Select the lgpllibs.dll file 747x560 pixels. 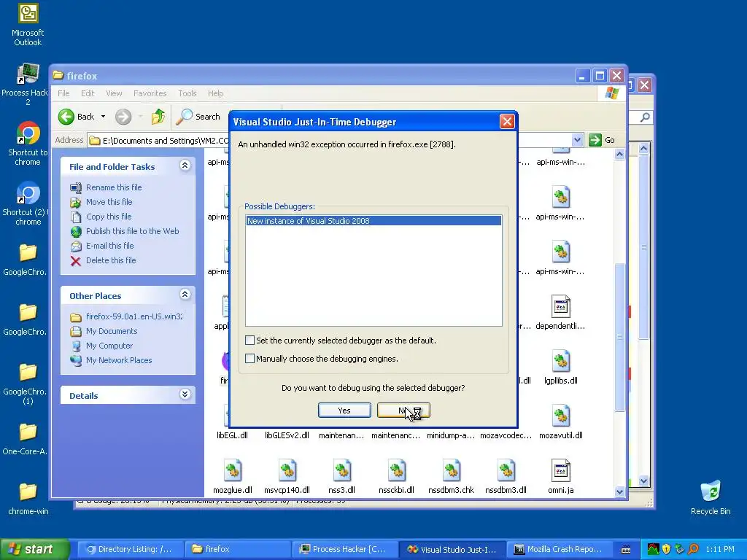click(x=561, y=367)
